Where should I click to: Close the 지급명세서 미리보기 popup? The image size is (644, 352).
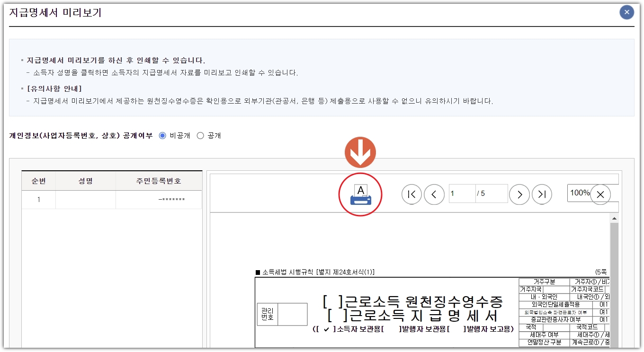626,12
